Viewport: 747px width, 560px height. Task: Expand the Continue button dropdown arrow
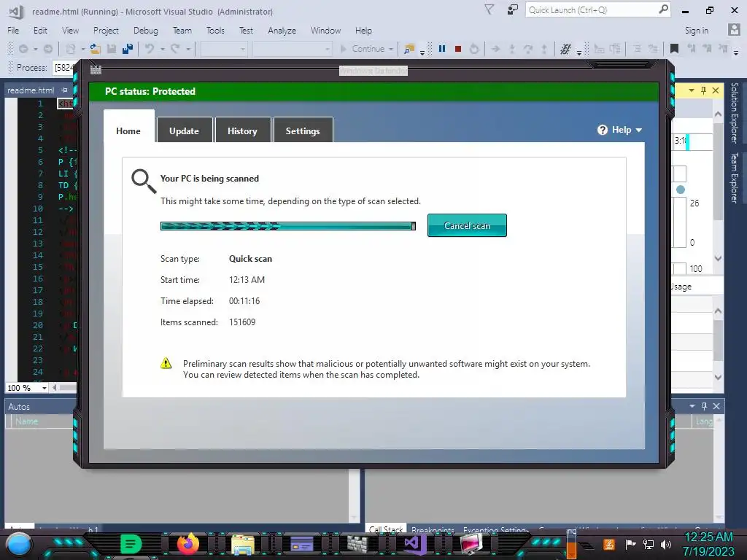click(x=391, y=49)
